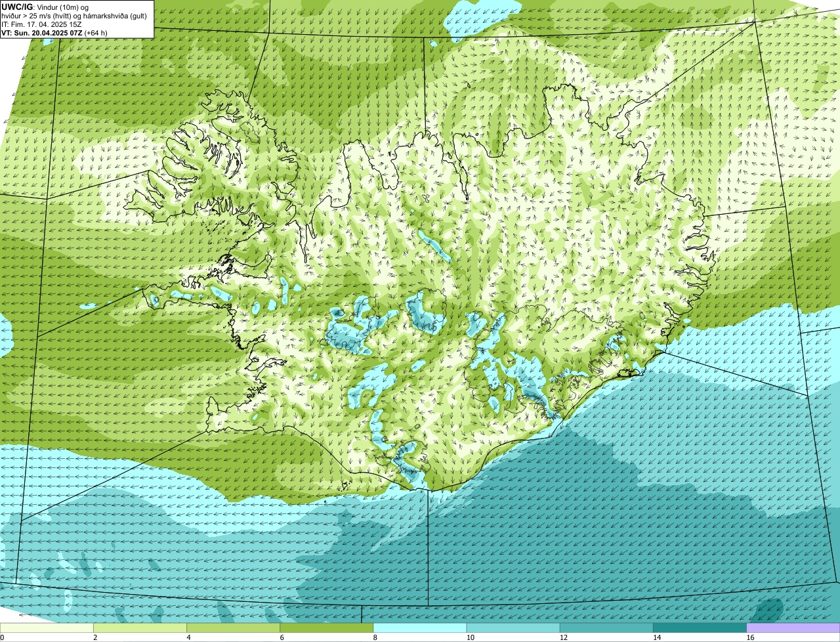The image size is (840, 642).
Task: Select the dark teal 14–16 m/s colorbar segment
Action: point(700,628)
